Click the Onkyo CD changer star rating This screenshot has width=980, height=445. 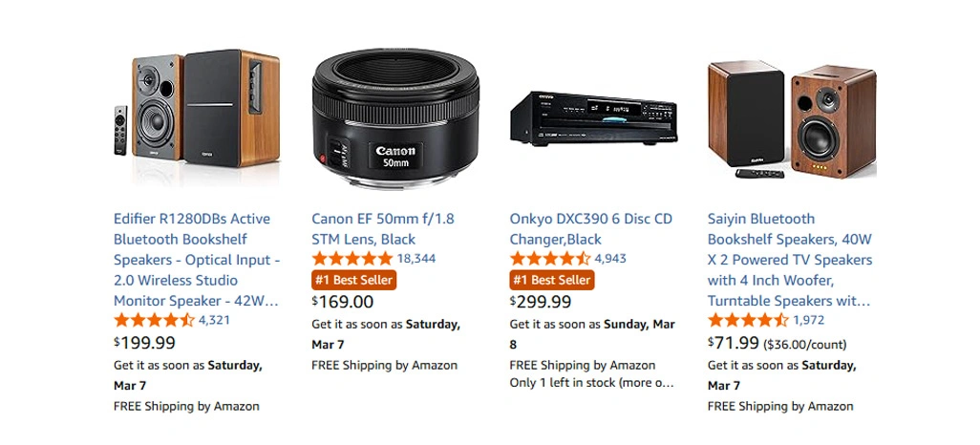tap(549, 259)
